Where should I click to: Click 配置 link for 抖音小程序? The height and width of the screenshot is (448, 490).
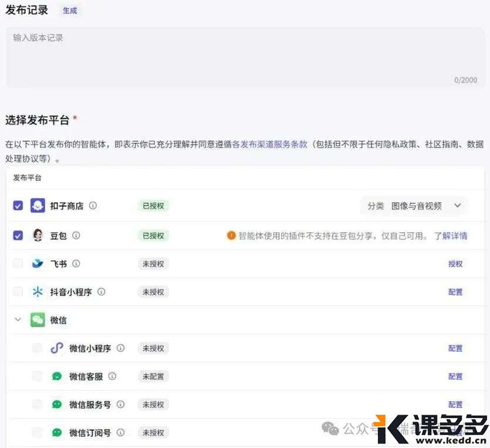(455, 292)
